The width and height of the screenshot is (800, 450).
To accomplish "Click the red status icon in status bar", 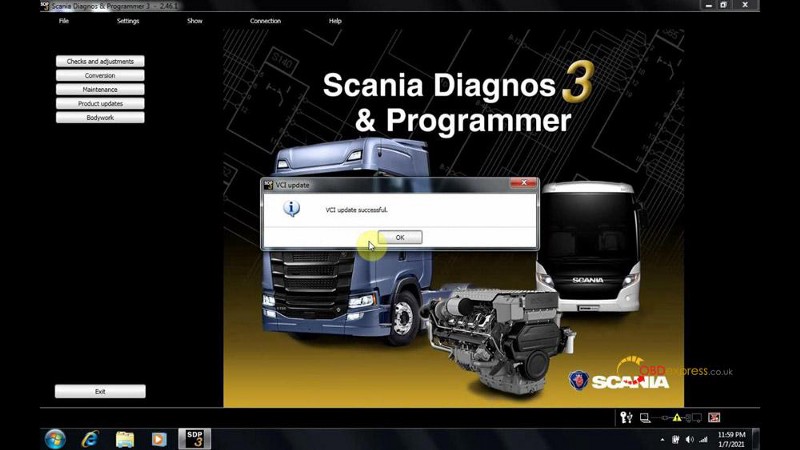I will tap(714, 418).
